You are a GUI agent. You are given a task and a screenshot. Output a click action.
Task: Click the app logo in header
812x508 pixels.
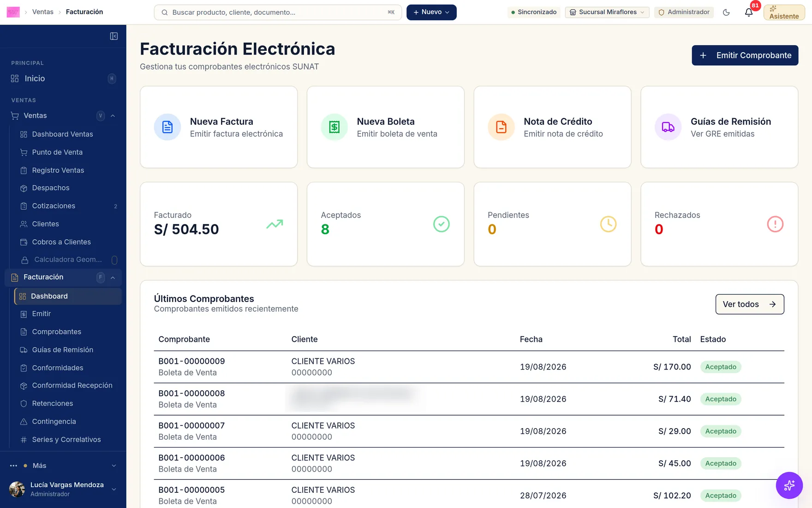(x=13, y=12)
